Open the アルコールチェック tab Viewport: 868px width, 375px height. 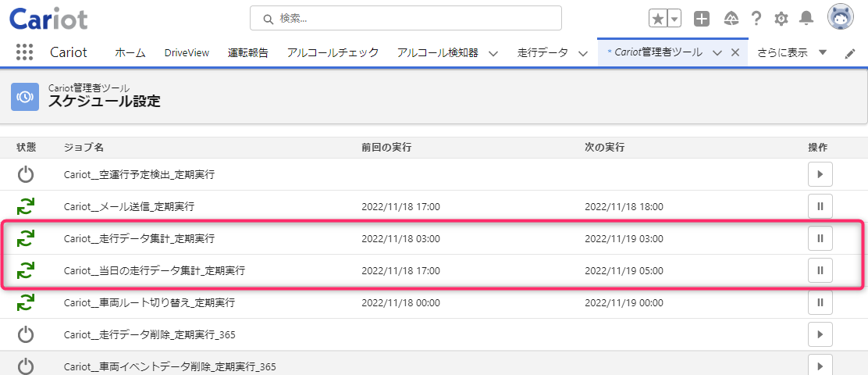tap(333, 52)
